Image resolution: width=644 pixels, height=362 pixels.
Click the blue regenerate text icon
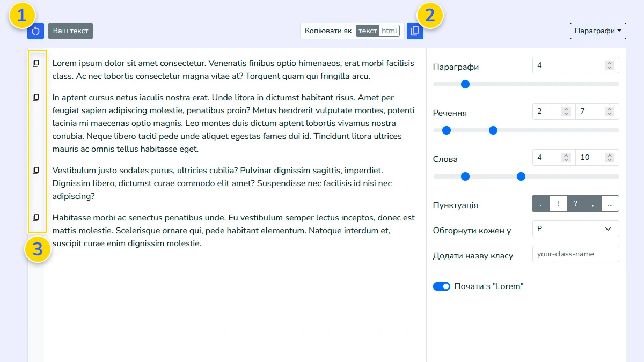click(36, 31)
